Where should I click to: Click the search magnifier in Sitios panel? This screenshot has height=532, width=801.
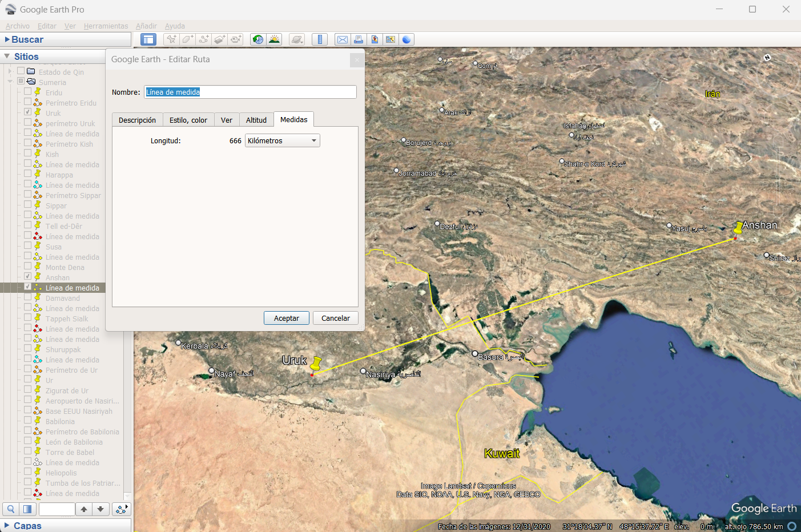pos(11,509)
